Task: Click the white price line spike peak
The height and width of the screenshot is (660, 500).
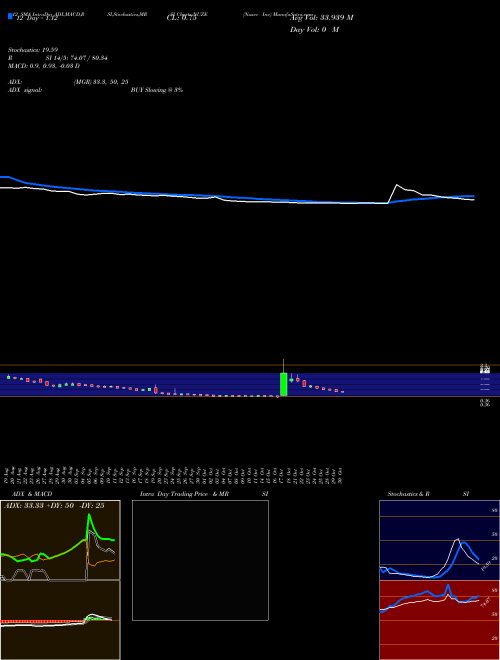Action: pos(396,185)
